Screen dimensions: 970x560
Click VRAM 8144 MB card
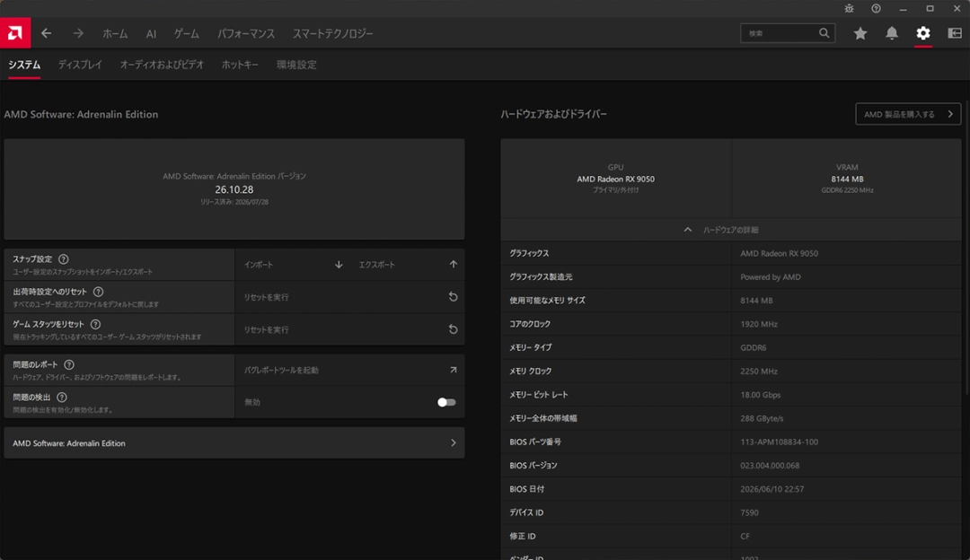pyautogui.click(x=847, y=178)
